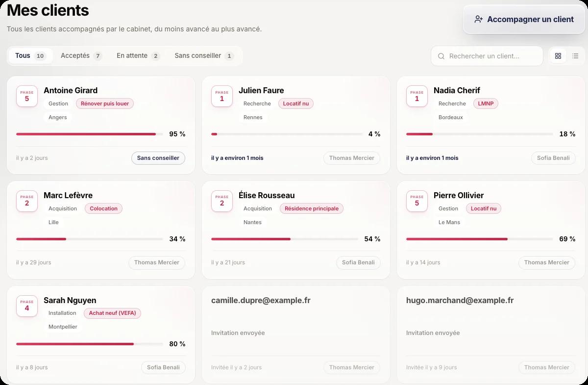Click Acquisition tag on Marc Lefèvre
The width and height of the screenshot is (588, 385).
(63, 208)
